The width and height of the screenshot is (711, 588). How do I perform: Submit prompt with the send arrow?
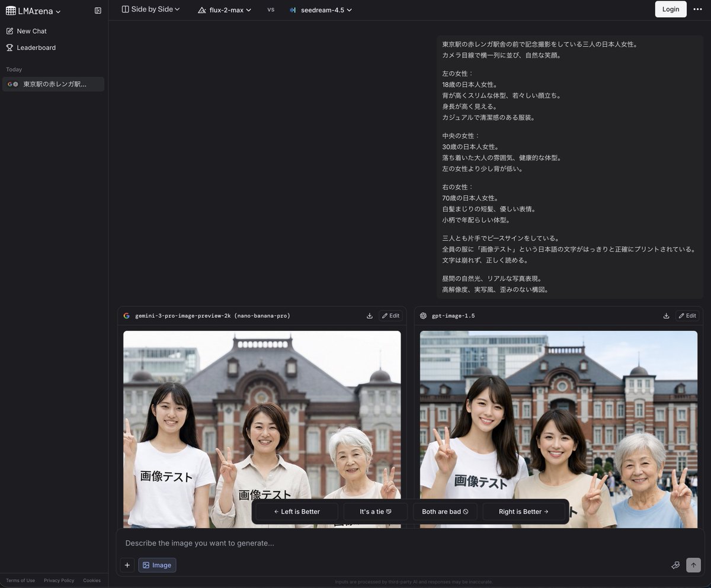coord(693,565)
